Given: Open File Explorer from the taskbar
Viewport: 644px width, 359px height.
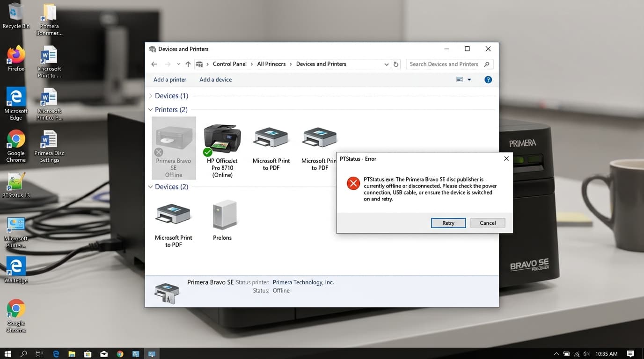Looking at the screenshot, I should click(72, 354).
